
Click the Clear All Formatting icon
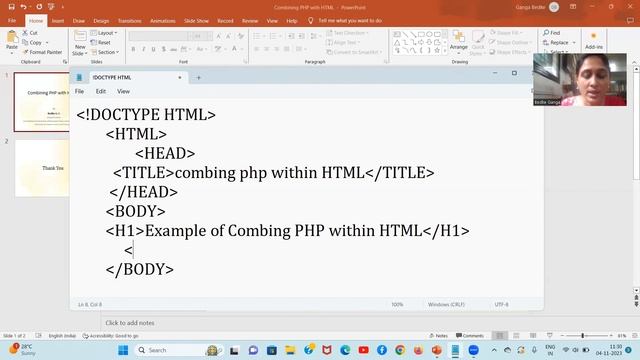[241, 36]
